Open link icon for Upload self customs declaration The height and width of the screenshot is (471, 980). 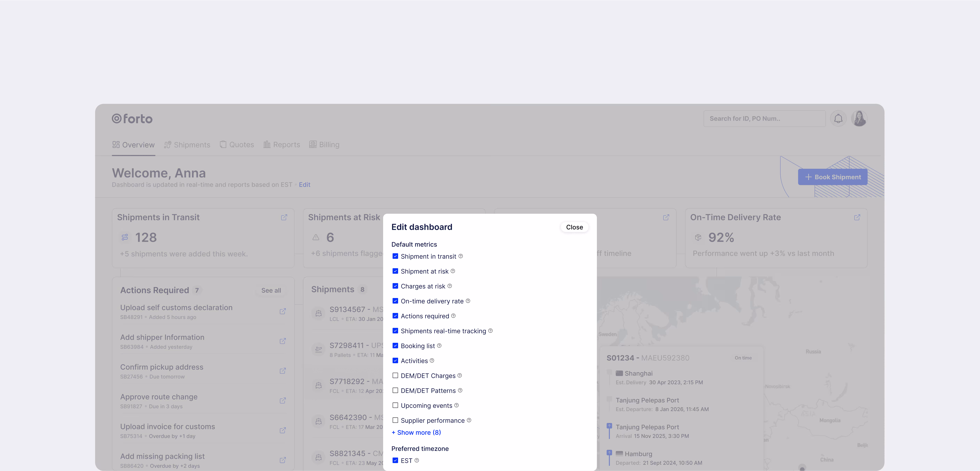point(283,311)
